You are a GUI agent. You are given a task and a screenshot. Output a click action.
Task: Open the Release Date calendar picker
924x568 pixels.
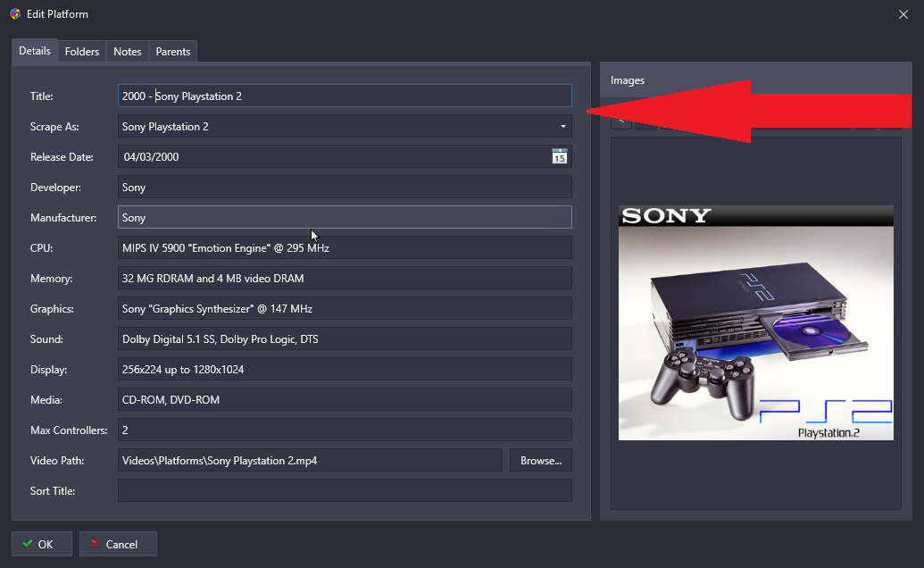(x=559, y=156)
